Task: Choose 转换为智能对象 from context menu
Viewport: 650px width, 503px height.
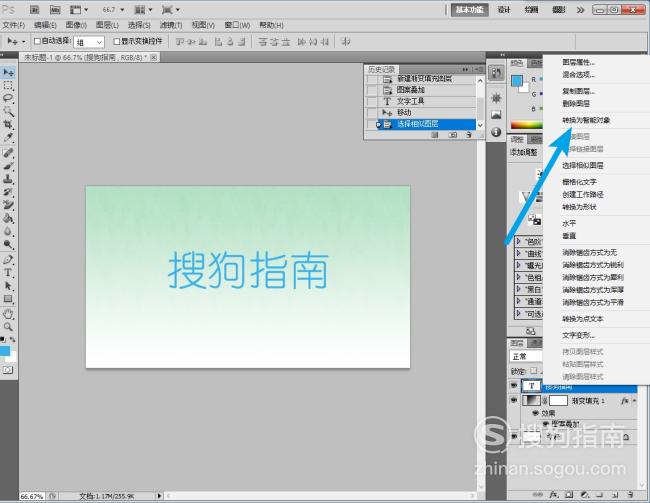Action: 586,120
